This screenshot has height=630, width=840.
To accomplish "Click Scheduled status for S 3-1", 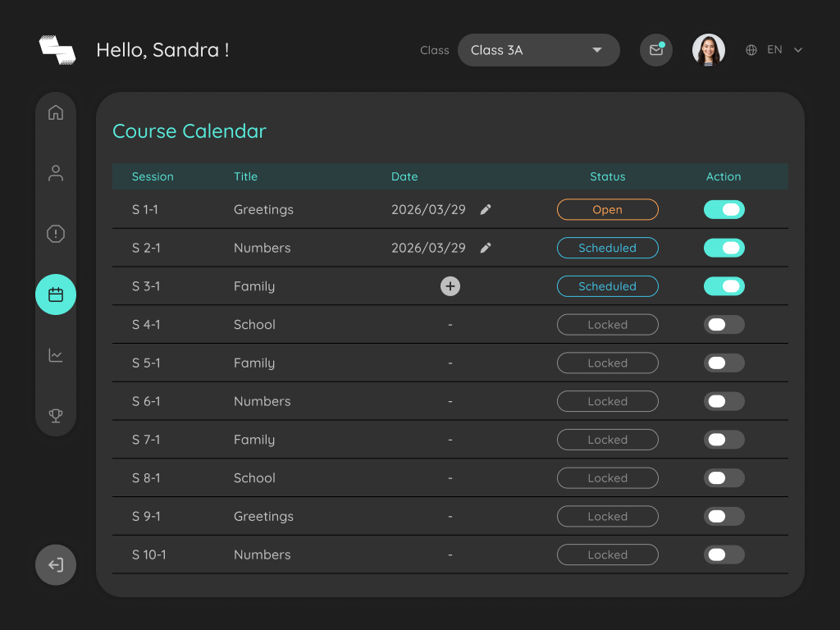I will point(608,286).
